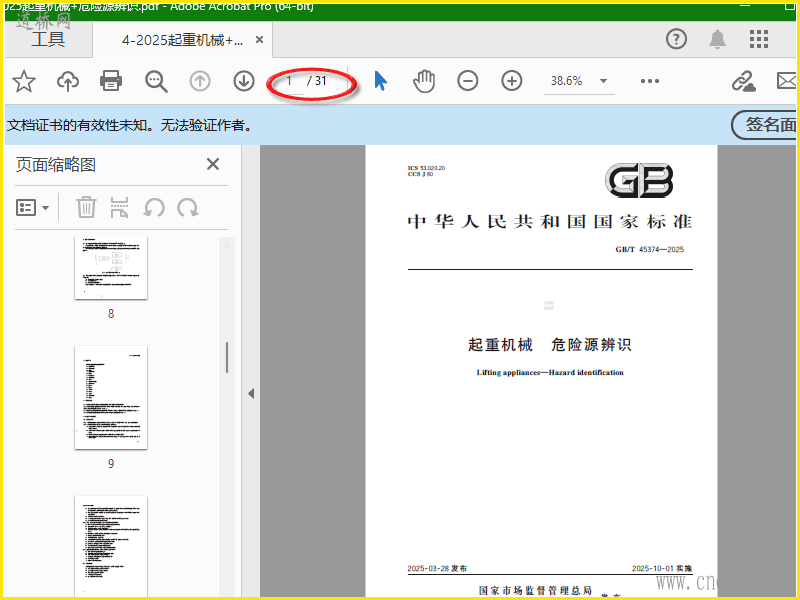Rotate pages clockwise
The width and height of the screenshot is (800, 600).
point(188,208)
